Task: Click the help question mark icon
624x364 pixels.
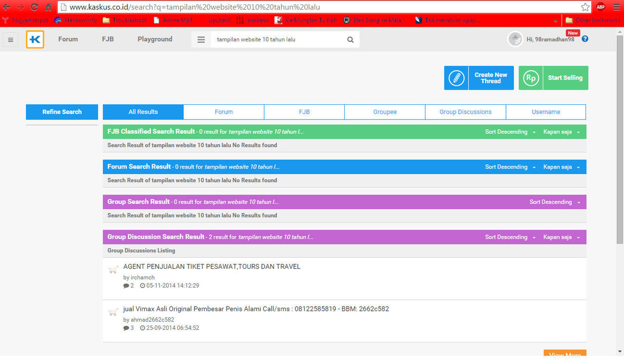Action: [x=585, y=39]
